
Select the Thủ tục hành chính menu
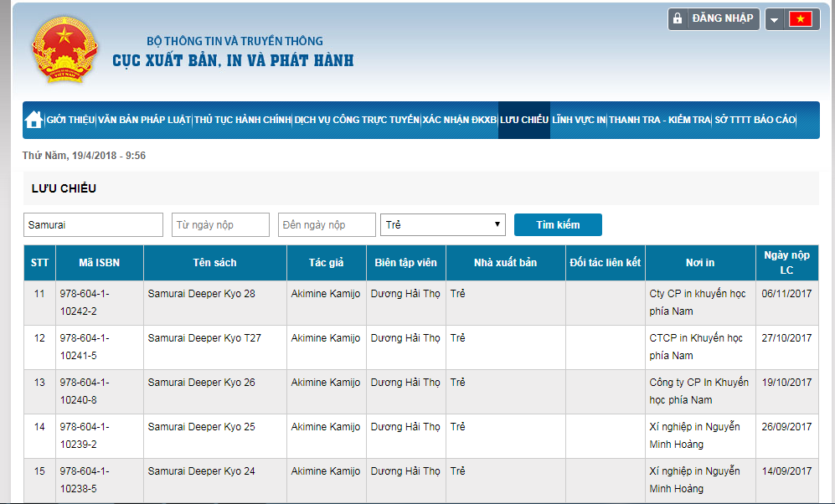tap(242, 120)
